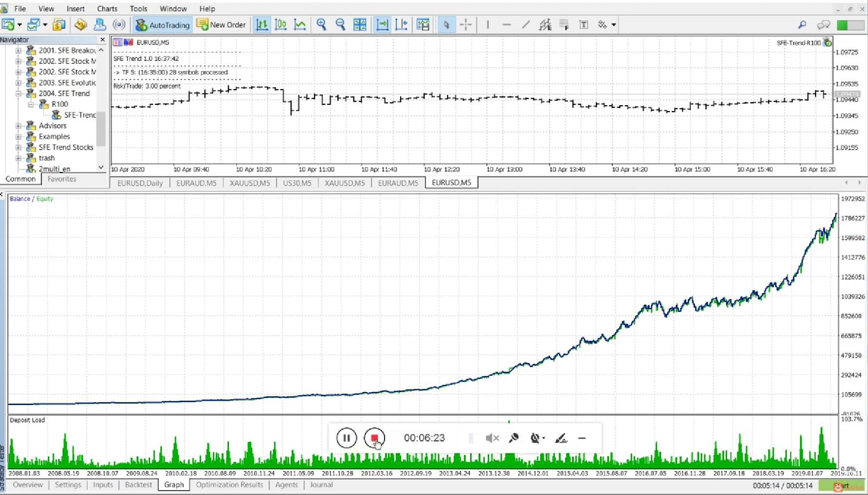Expand the SFE Trend Stocks folder
The height and width of the screenshot is (495, 868).
18,147
